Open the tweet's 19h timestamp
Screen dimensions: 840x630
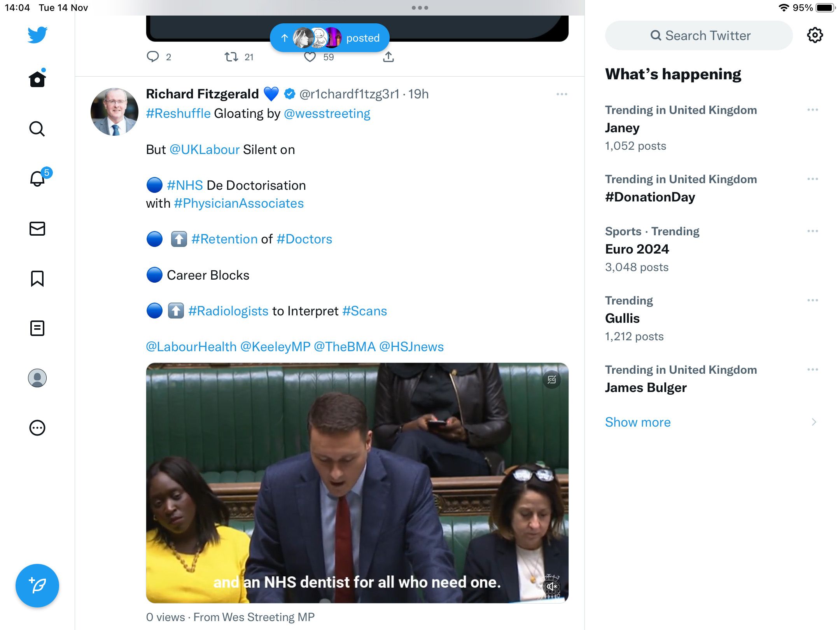coord(418,94)
